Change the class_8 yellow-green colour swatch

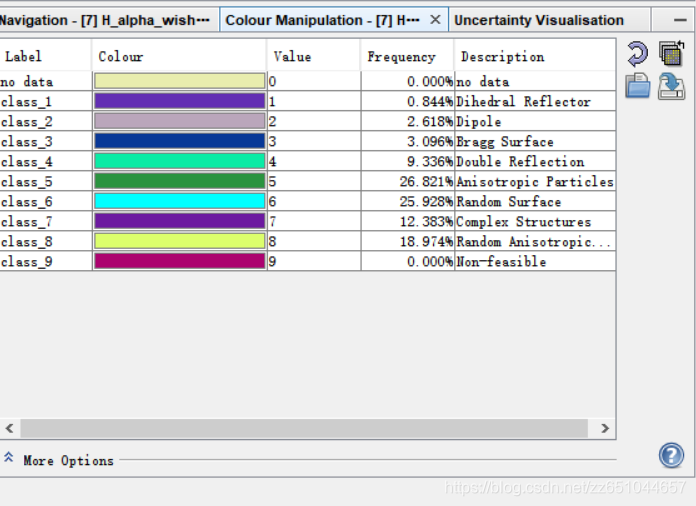click(180, 241)
